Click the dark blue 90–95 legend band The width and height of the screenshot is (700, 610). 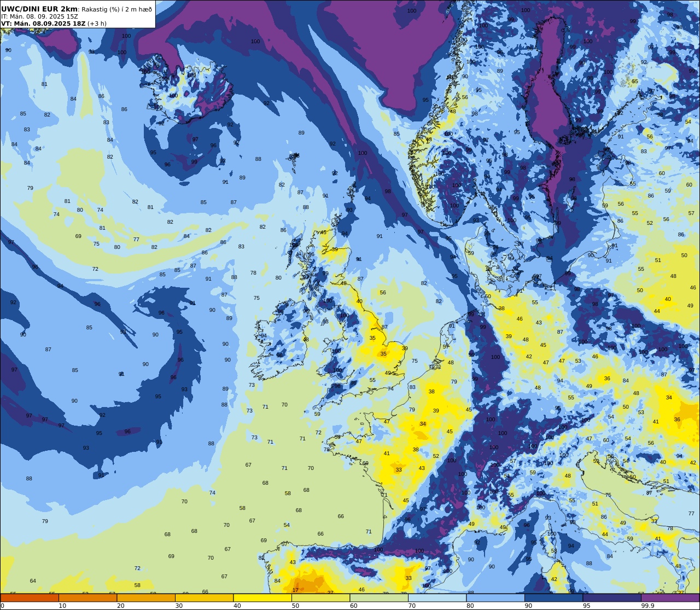553,597
